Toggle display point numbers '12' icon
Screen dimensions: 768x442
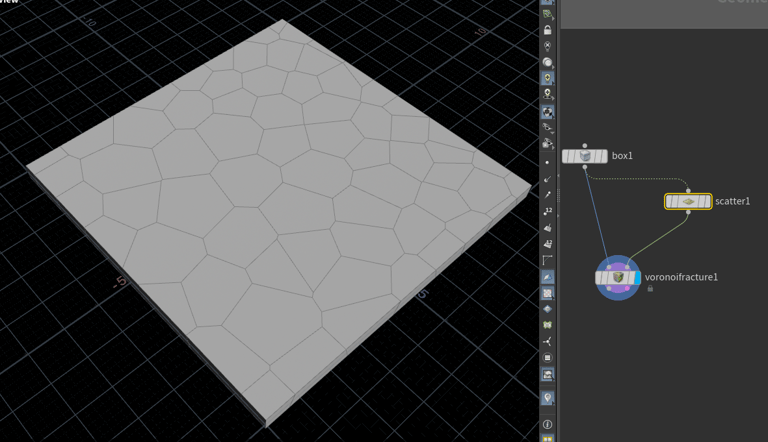coord(548,211)
